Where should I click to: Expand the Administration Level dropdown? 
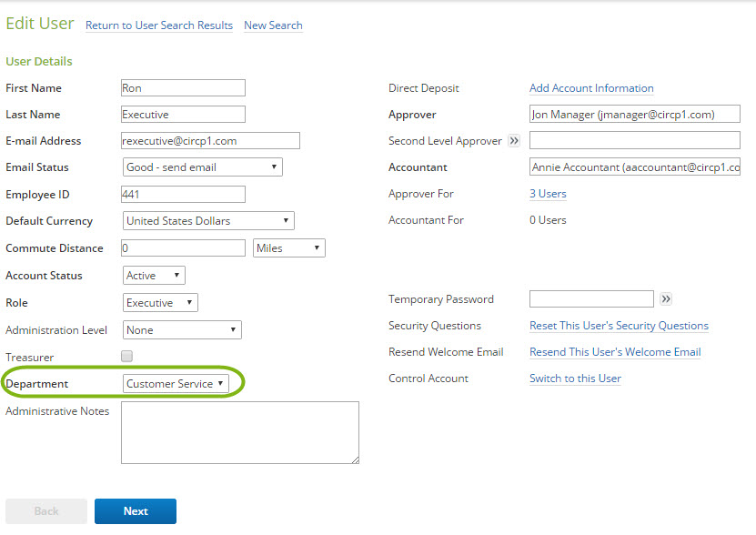[x=182, y=330]
